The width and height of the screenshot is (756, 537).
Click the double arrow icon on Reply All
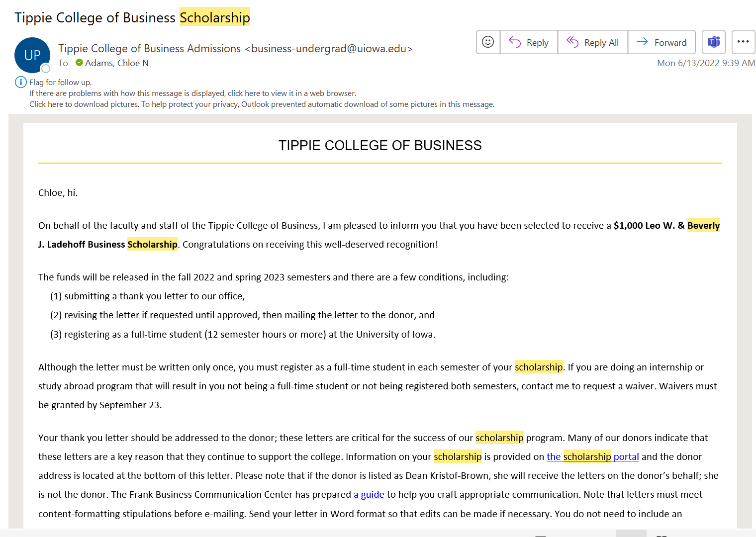[x=572, y=42]
